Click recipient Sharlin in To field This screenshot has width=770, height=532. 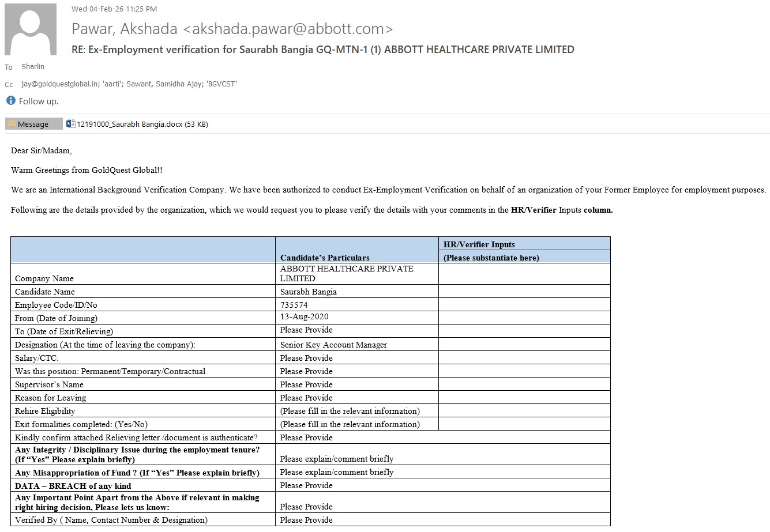click(33, 67)
